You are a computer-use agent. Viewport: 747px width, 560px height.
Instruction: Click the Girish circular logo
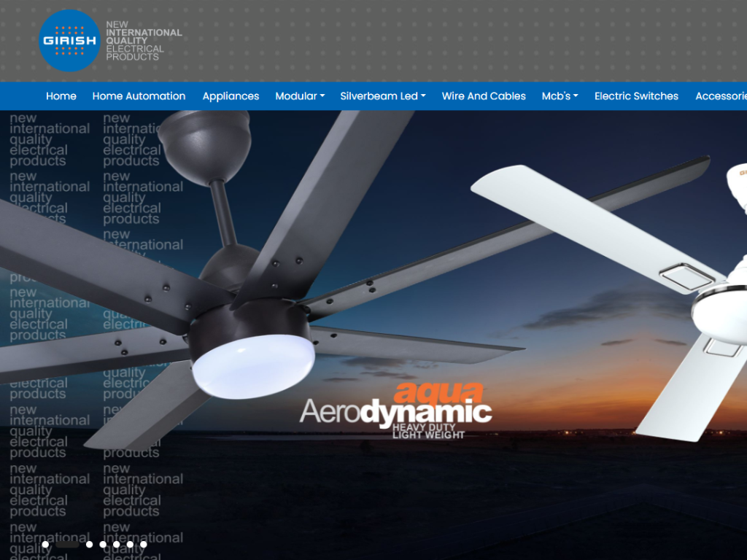pyautogui.click(x=69, y=41)
